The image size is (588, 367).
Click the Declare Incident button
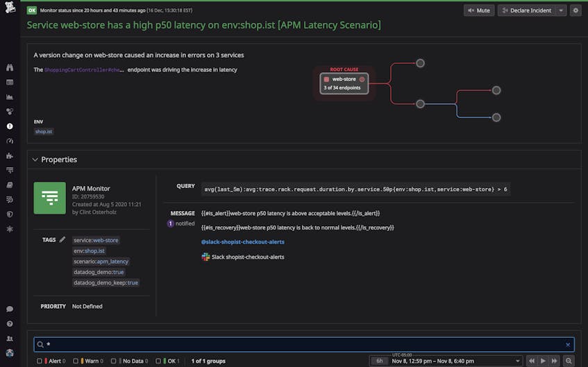tap(527, 10)
